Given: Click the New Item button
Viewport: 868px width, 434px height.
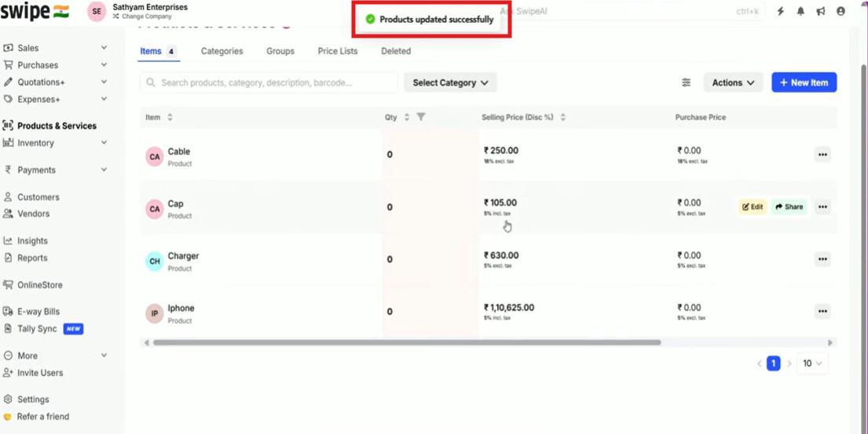Looking at the screenshot, I should pos(804,82).
